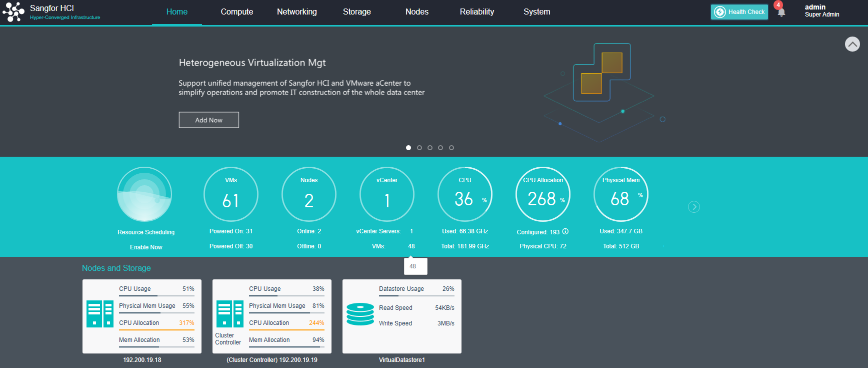The width and height of the screenshot is (868, 368).
Task: Show more stats with the right arrow
Action: 694,207
